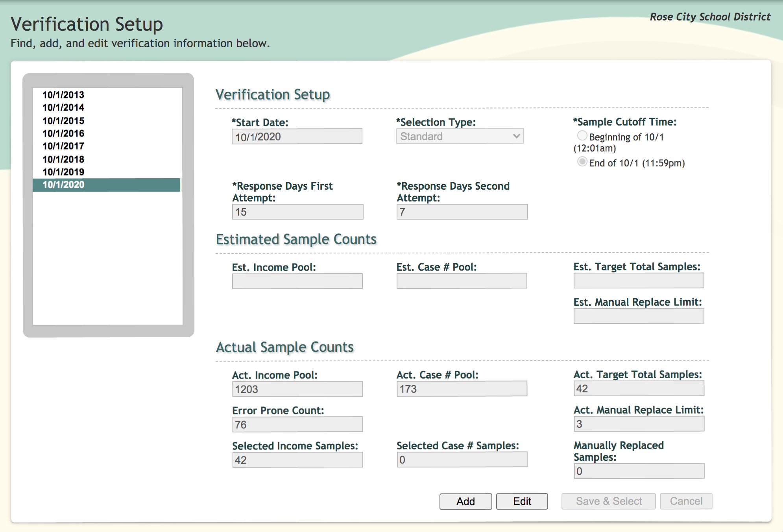
Task: Select the Beginning of 10/1 radio button
Action: [x=582, y=136]
